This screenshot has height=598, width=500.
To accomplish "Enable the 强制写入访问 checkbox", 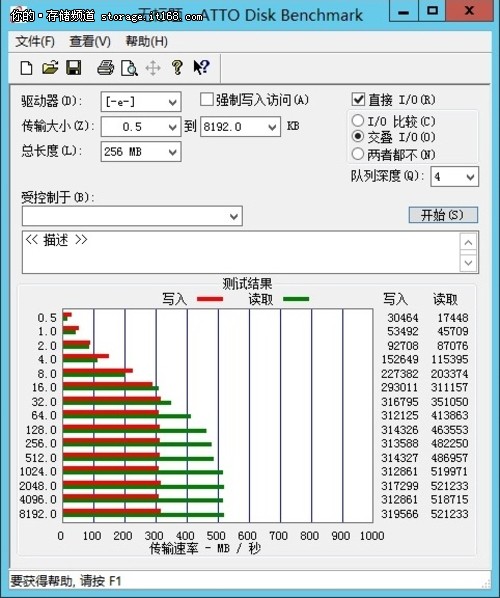I will pos(206,100).
